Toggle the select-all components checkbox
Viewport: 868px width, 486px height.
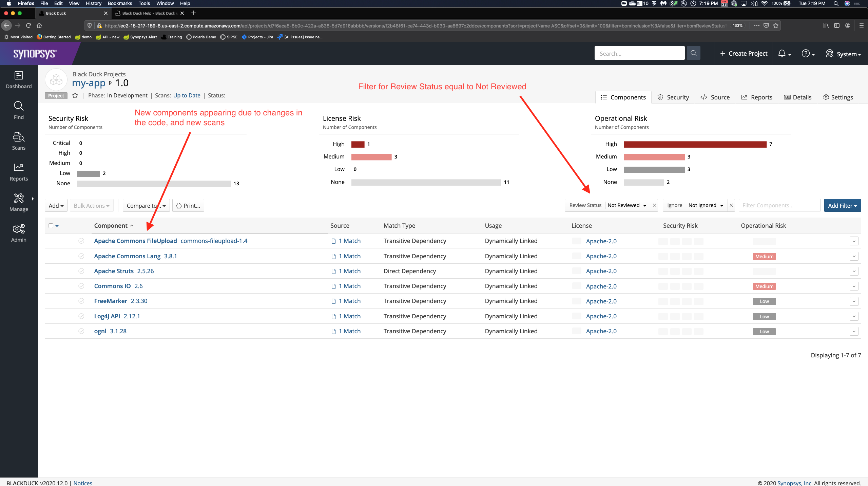[x=51, y=226]
